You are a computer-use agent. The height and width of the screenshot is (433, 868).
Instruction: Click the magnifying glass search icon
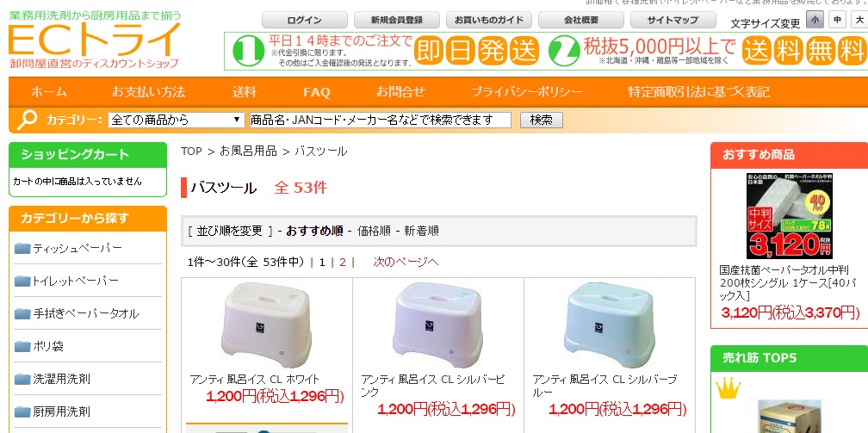pos(27,120)
